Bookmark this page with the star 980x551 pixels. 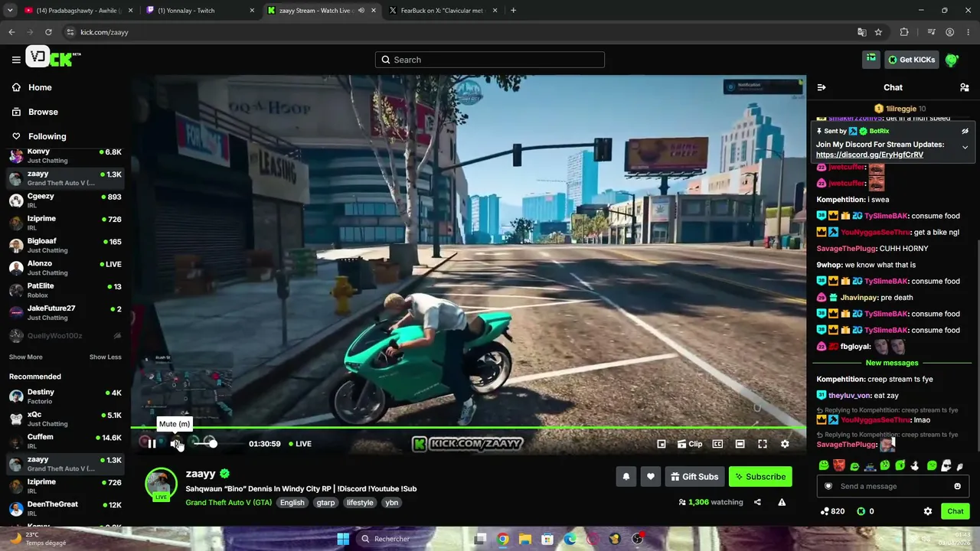point(878,32)
